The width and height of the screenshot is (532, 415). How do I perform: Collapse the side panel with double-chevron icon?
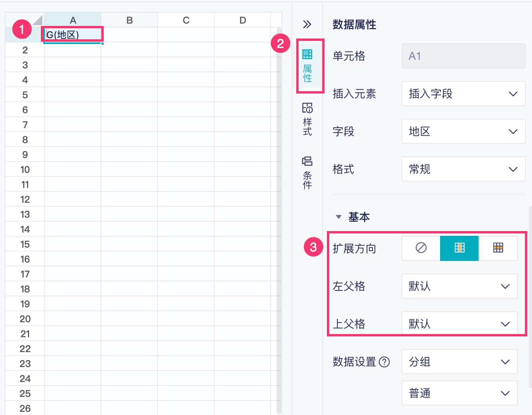307,24
